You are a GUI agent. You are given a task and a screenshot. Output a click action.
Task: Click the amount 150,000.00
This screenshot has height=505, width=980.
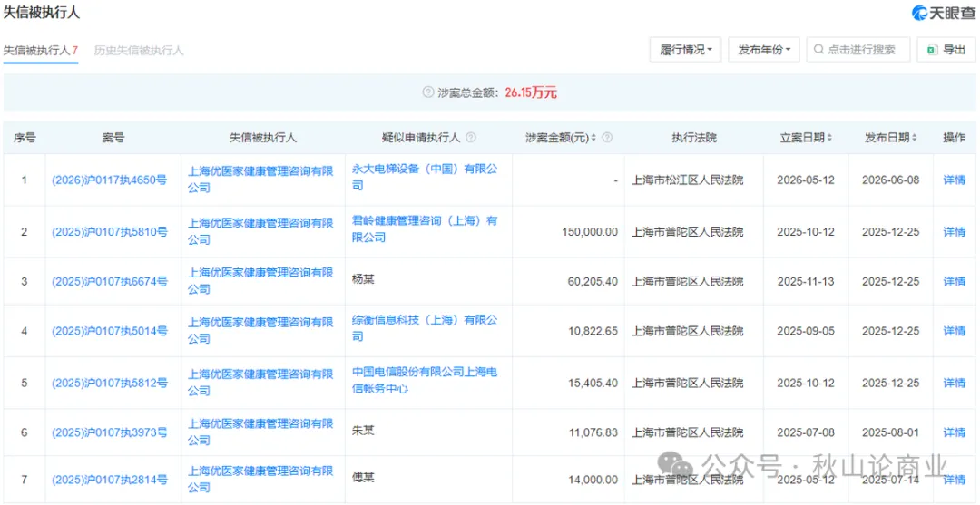pos(590,231)
